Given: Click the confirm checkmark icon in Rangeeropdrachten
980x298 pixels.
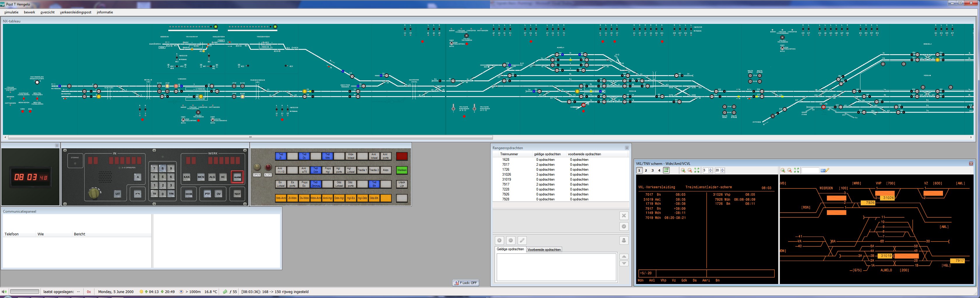Looking at the screenshot, I should coord(624,227).
